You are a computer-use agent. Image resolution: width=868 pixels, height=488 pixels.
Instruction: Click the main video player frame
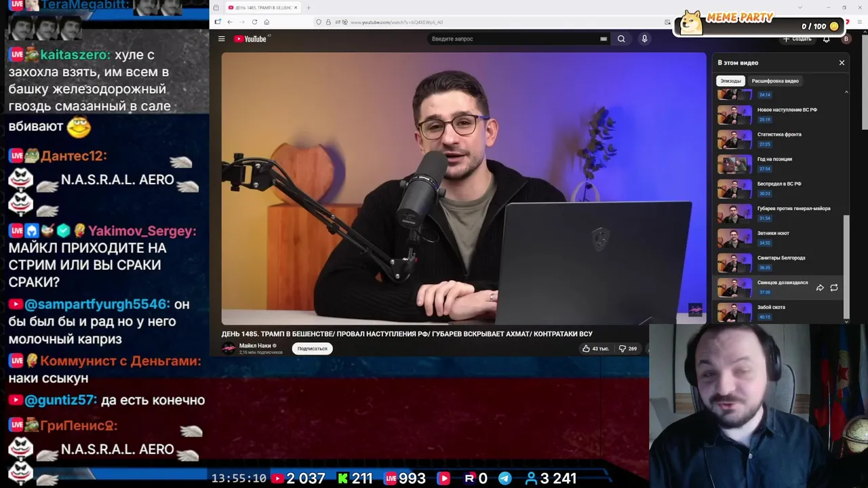click(463, 188)
